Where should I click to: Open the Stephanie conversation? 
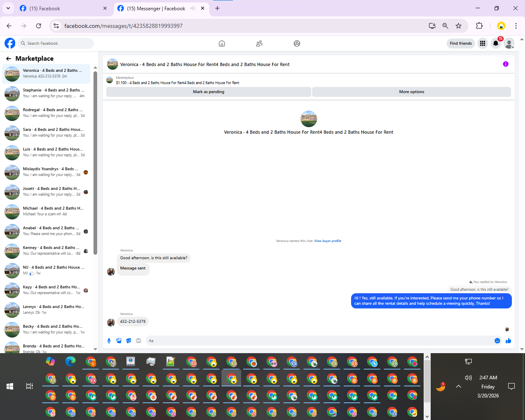click(46, 94)
